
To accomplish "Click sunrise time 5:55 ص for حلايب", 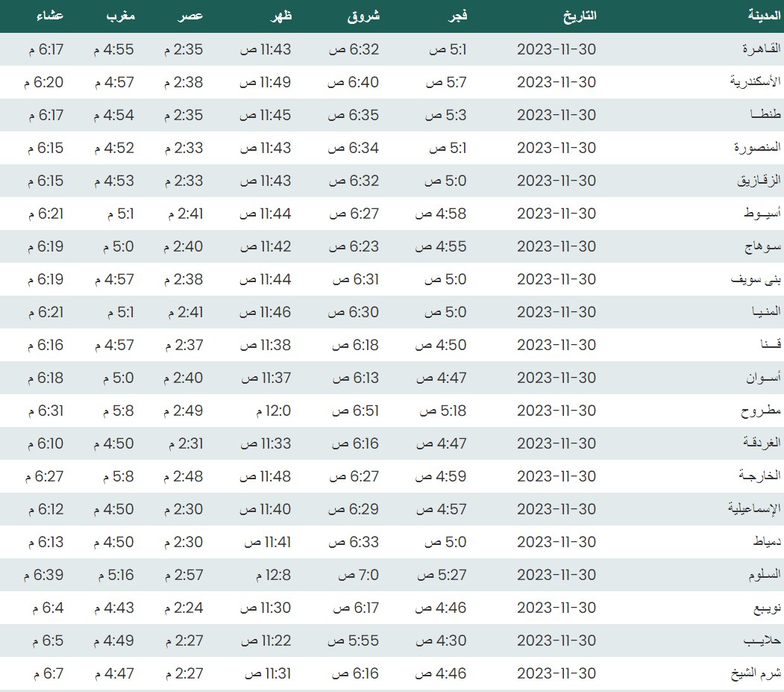I will pos(354,640).
